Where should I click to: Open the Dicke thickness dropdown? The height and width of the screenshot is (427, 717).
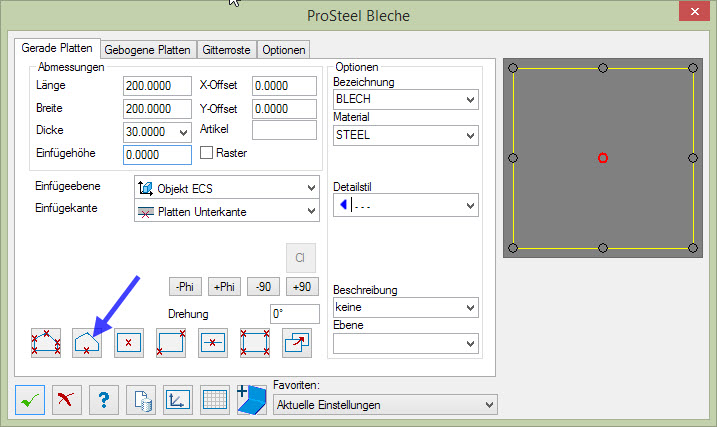183,133
